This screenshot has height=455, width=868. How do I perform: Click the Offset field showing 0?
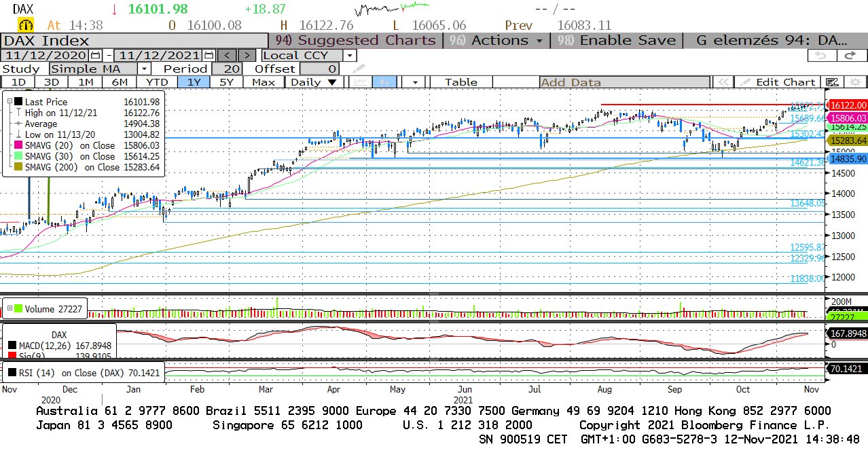click(319, 69)
